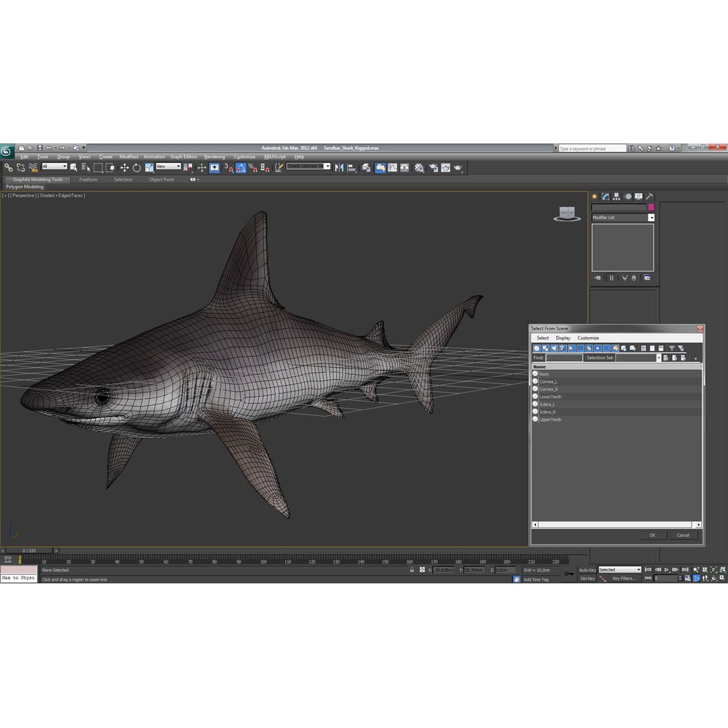Expand the advanced filter arrow in dialog
Image resolution: width=728 pixels, height=728 pixels.
point(696,359)
